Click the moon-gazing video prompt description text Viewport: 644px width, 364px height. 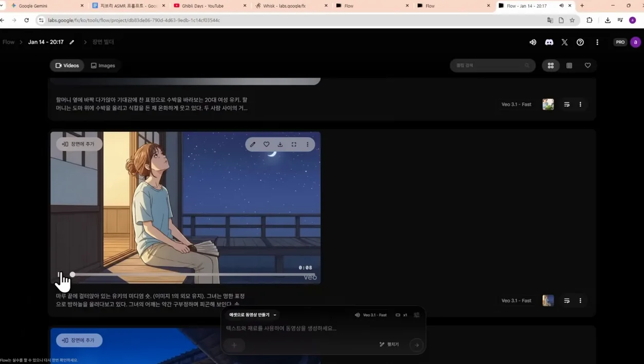tap(150, 300)
